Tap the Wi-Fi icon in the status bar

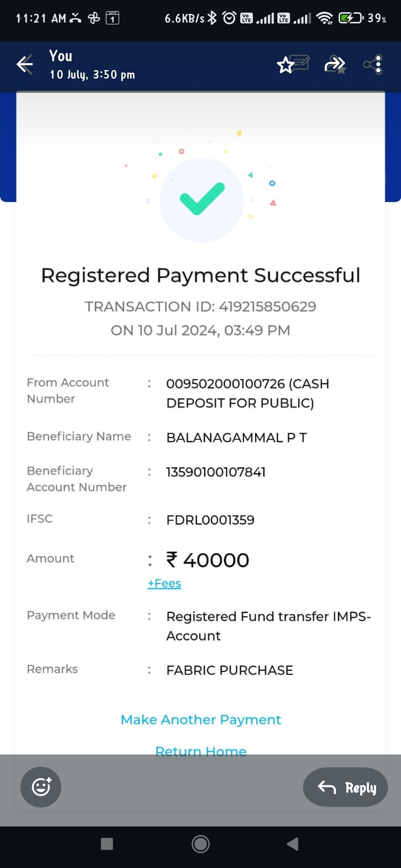pos(325,18)
